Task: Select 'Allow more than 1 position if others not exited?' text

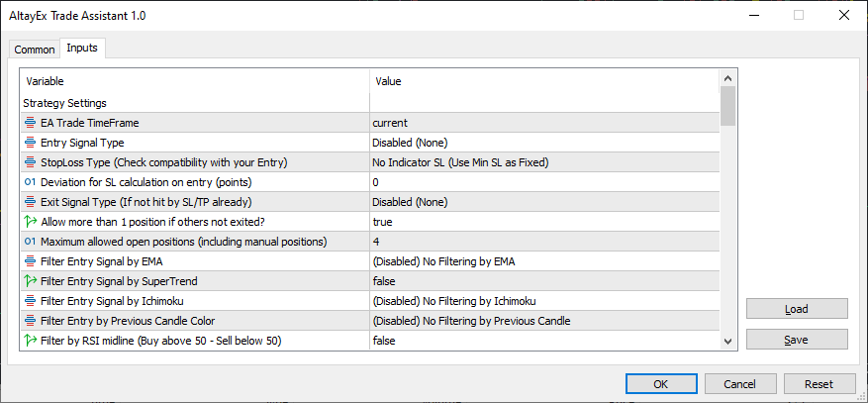Action: pyautogui.click(x=153, y=222)
